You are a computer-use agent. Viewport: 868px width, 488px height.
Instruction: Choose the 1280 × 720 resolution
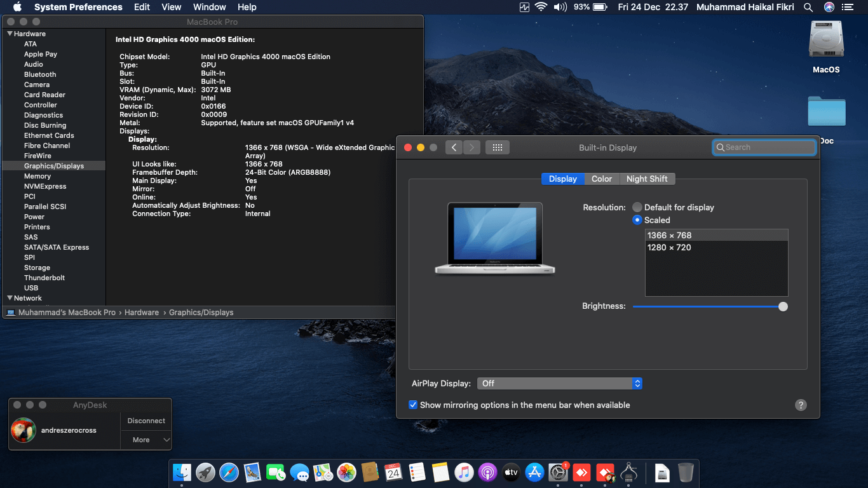669,247
